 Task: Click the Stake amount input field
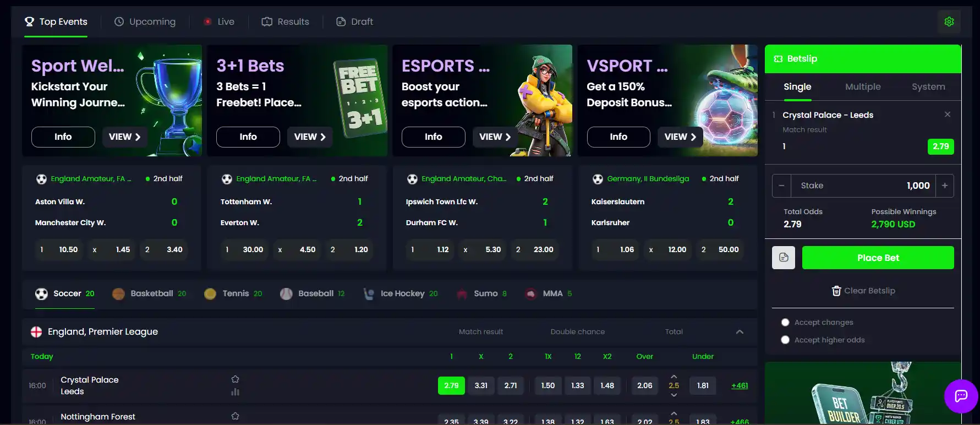pos(863,186)
